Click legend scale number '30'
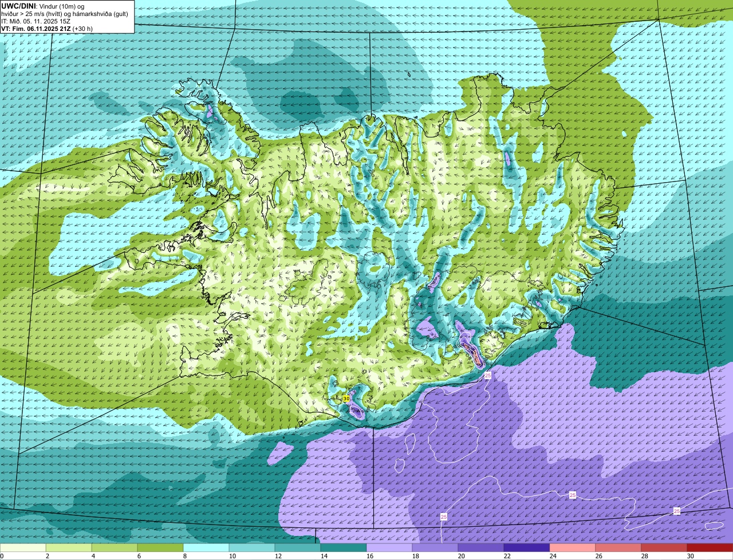733x560 pixels. (x=690, y=556)
